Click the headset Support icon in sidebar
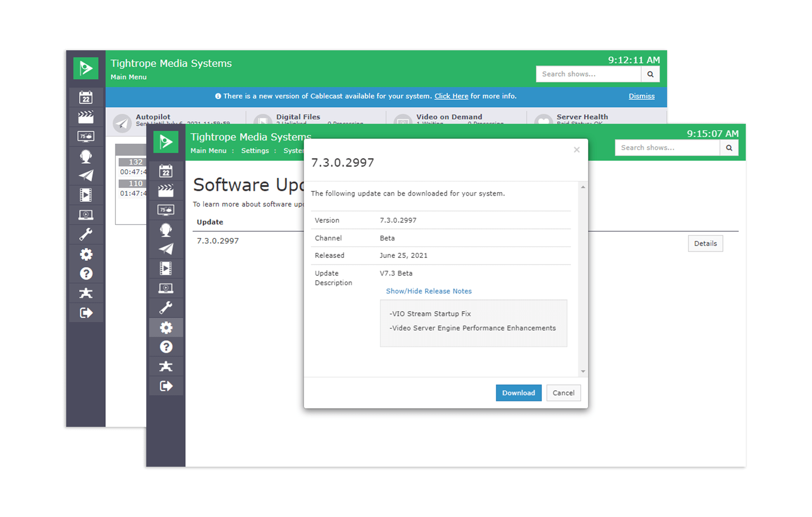The width and height of the screenshot is (812, 517). (166, 230)
